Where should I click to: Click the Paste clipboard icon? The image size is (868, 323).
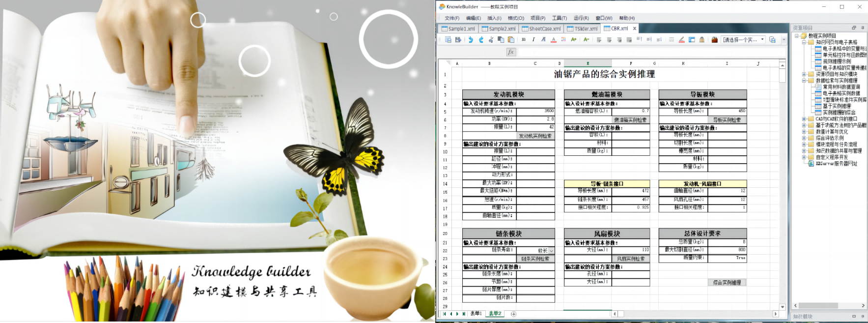[x=511, y=40]
